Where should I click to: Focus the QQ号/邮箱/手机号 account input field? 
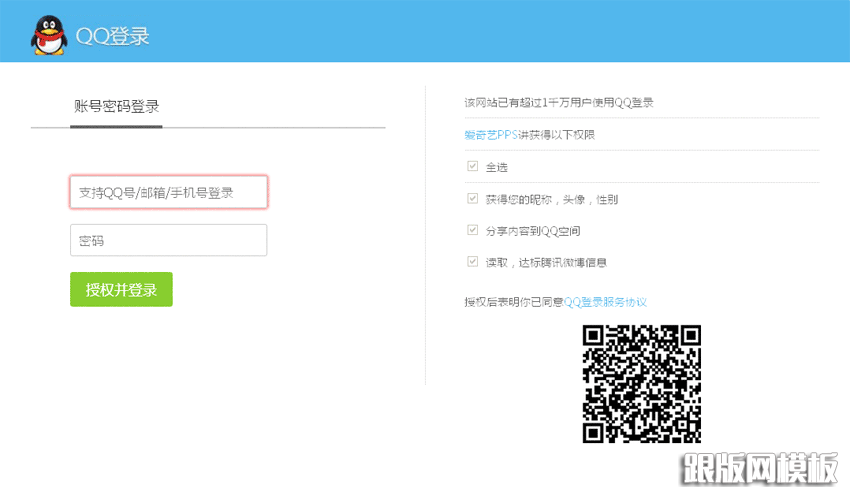pyautogui.click(x=168, y=192)
